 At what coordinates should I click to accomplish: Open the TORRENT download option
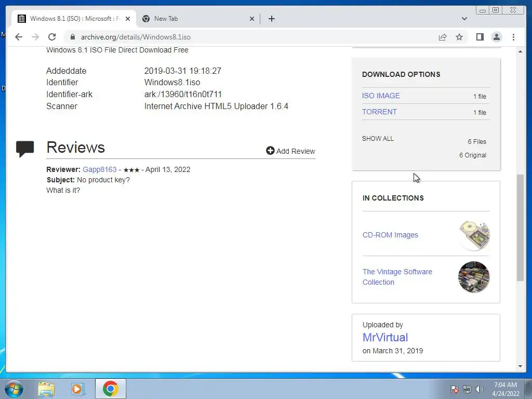379,112
